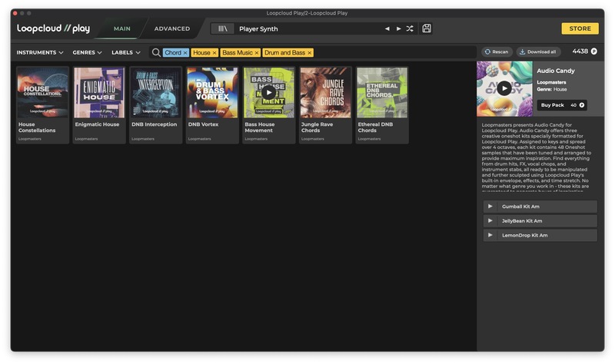Screen dimensions: 615x364
Task: Remove the Chord filter tag
Action: tap(185, 53)
